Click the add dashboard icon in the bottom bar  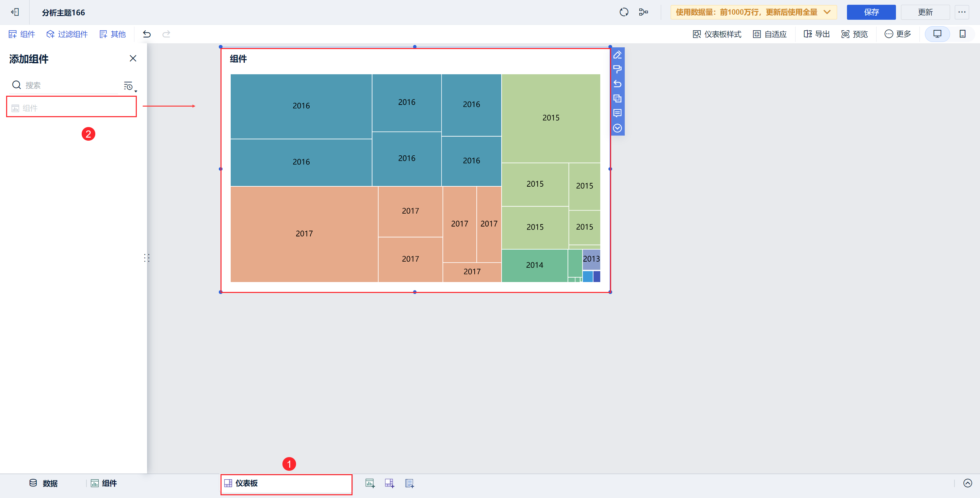click(x=389, y=483)
